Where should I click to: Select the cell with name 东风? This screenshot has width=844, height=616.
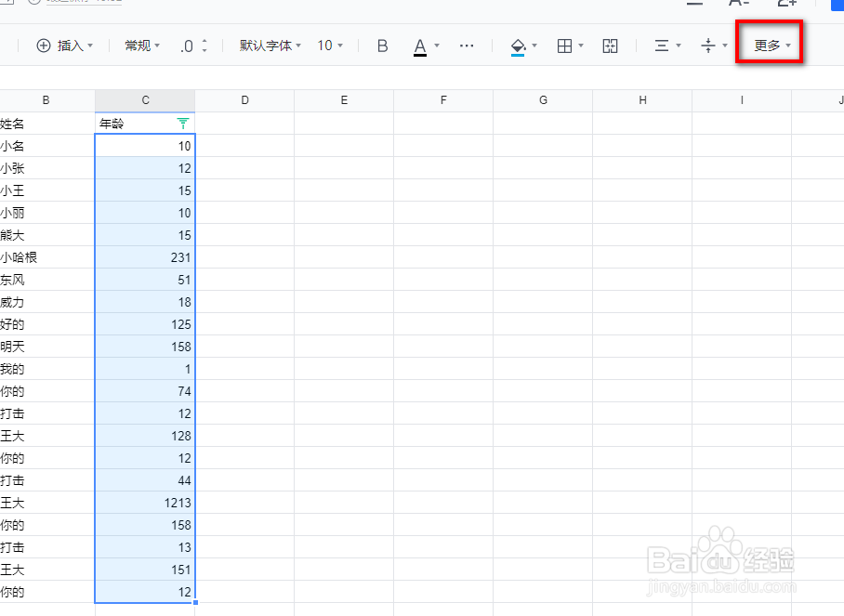point(47,280)
